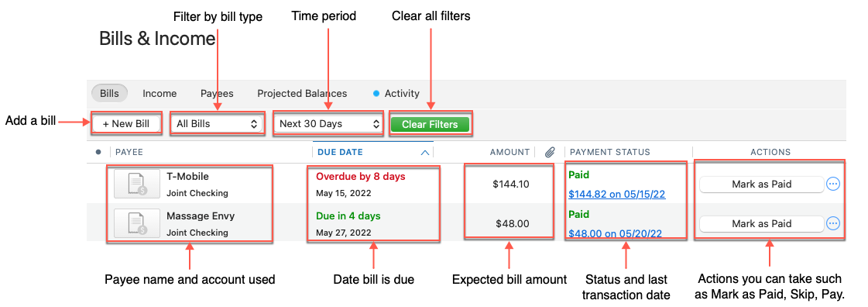The width and height of the screenshot is (868, 307).
Task: Open the Projected Balances tab
Action: (x=302, y=94)
